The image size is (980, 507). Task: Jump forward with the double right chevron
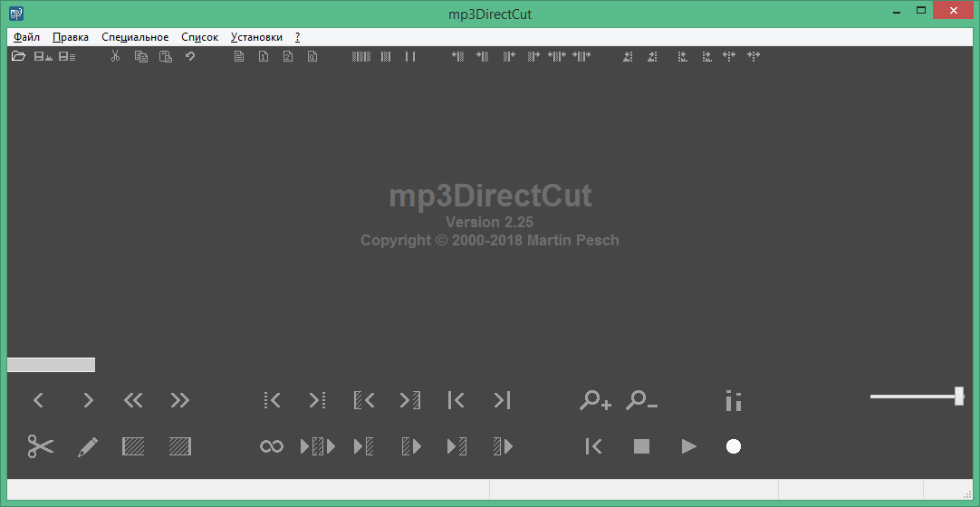point(180,400)
